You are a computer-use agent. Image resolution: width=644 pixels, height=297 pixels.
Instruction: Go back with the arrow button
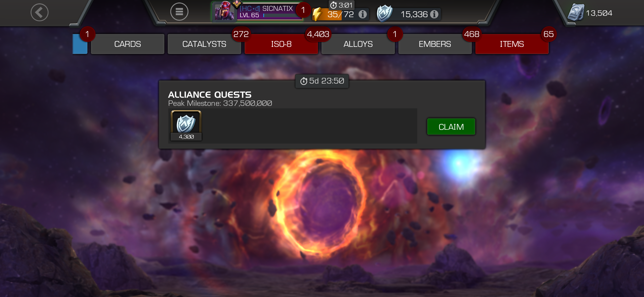tap(40, 12)
